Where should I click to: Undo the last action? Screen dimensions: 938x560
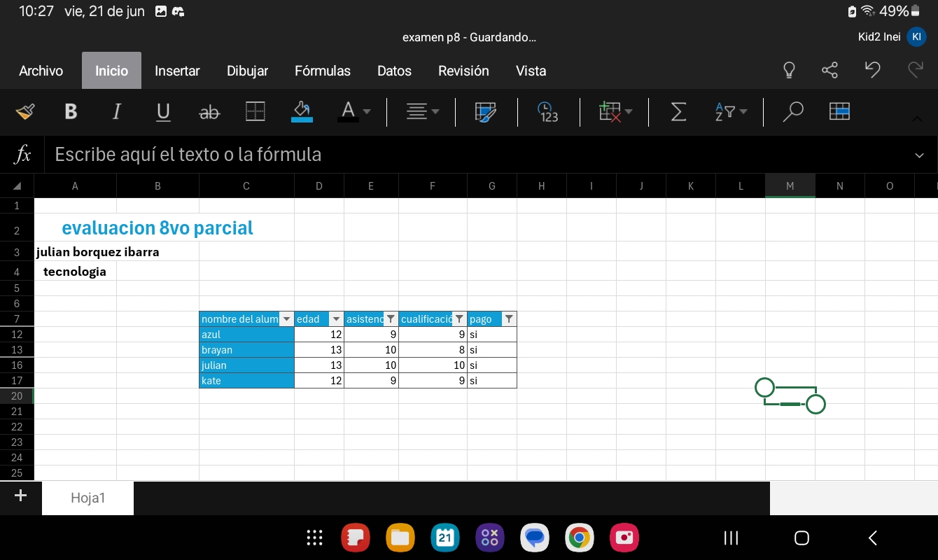[x=872, y=70]
